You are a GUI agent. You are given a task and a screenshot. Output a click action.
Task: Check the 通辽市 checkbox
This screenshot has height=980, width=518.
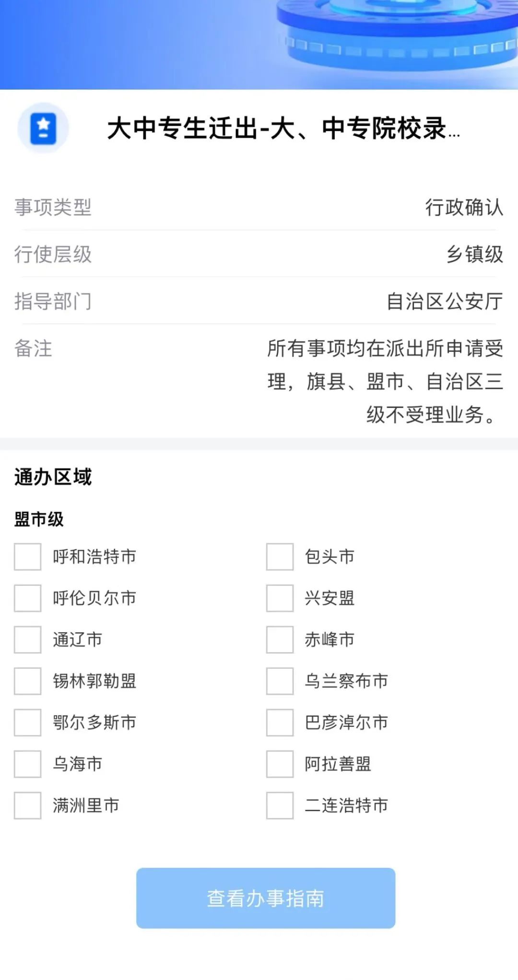click(27, 640)
